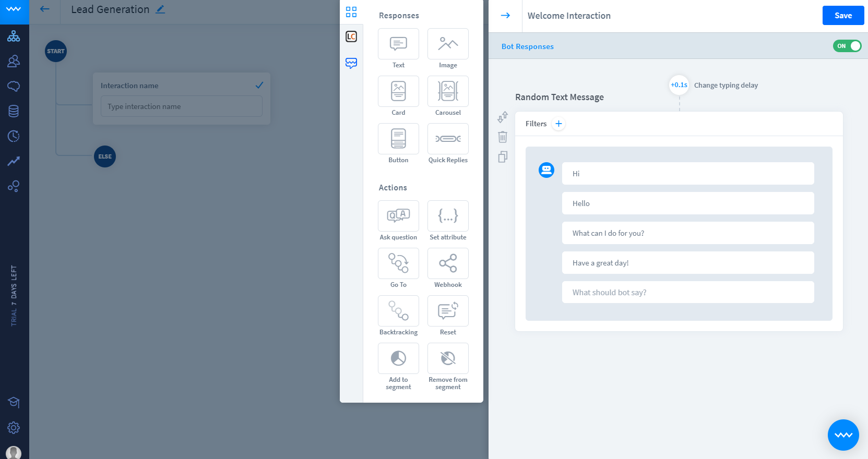
Task: Select the ELSE node
Action: coord(105,156)
